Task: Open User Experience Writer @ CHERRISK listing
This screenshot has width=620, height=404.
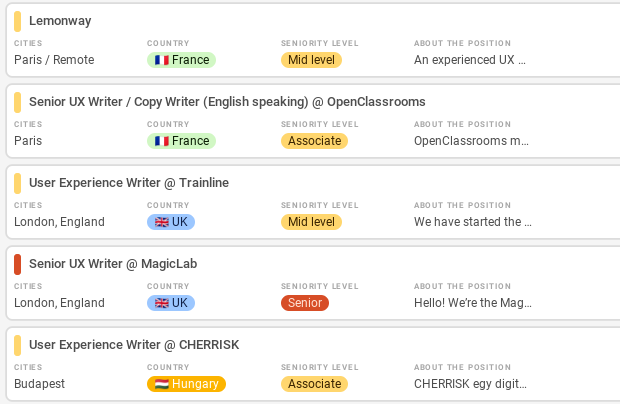Action: click(134, 345)
